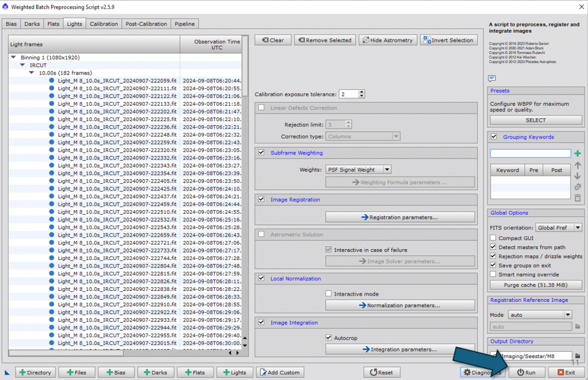Click the grouping keyword text field
The image size is (588, 380).
[531, 153]
